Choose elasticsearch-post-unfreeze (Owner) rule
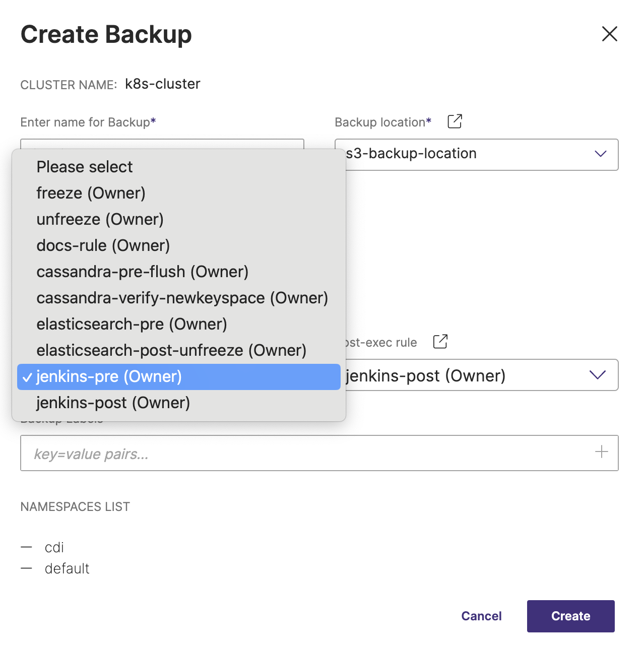The image size is (644, 645). (171, 350)
